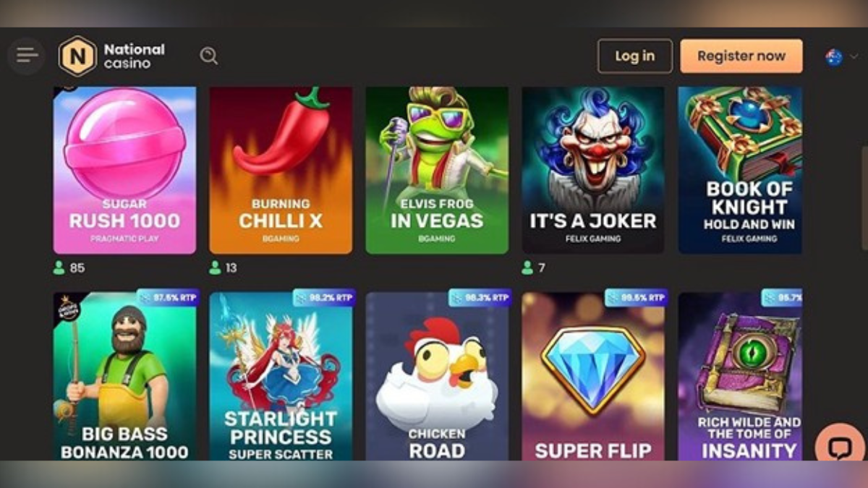868x488 pixels.
Task: Click the 98.3% RTP badge on Chicken Road
Action: click(x=480, y=297)
